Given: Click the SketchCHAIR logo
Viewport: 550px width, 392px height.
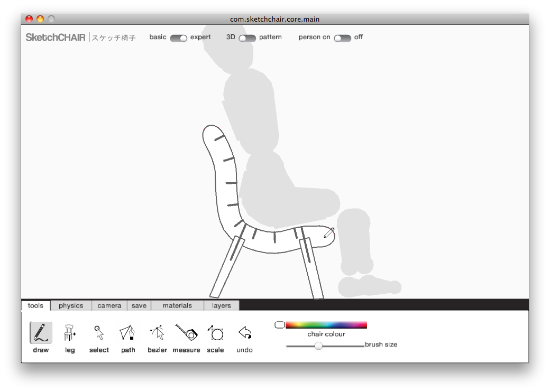Looking at the screenshot, I should (56, 38).
